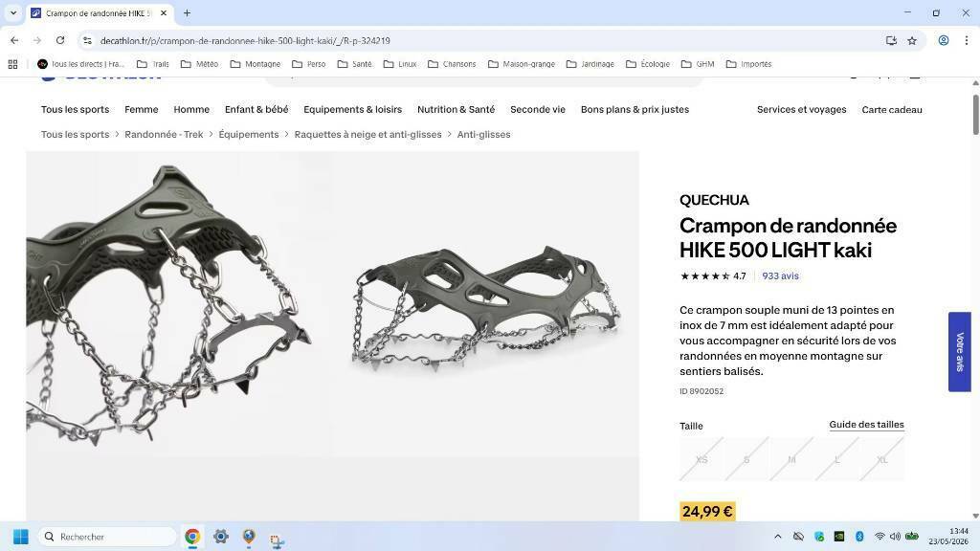View site information icon in address bar
The width and height of the screenshot is (980, 551).
[x=87, y=40]
